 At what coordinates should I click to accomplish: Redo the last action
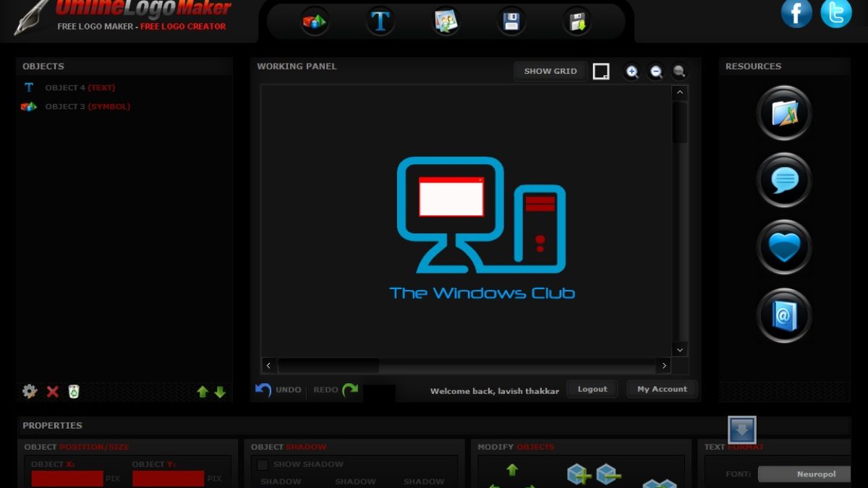tap(336, 390)
